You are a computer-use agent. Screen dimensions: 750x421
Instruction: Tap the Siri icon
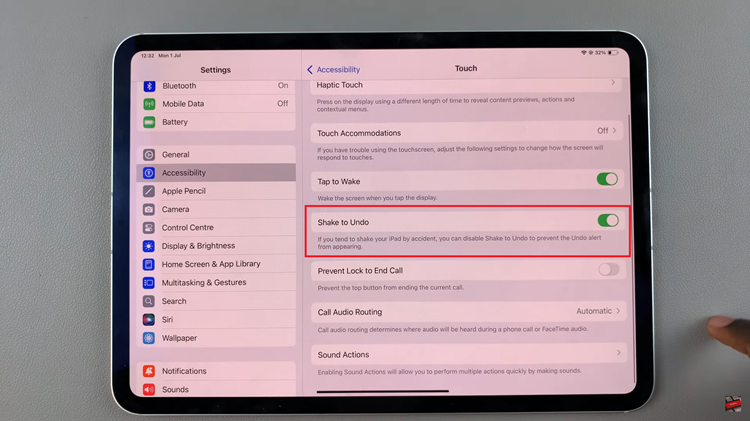point(149,320)
